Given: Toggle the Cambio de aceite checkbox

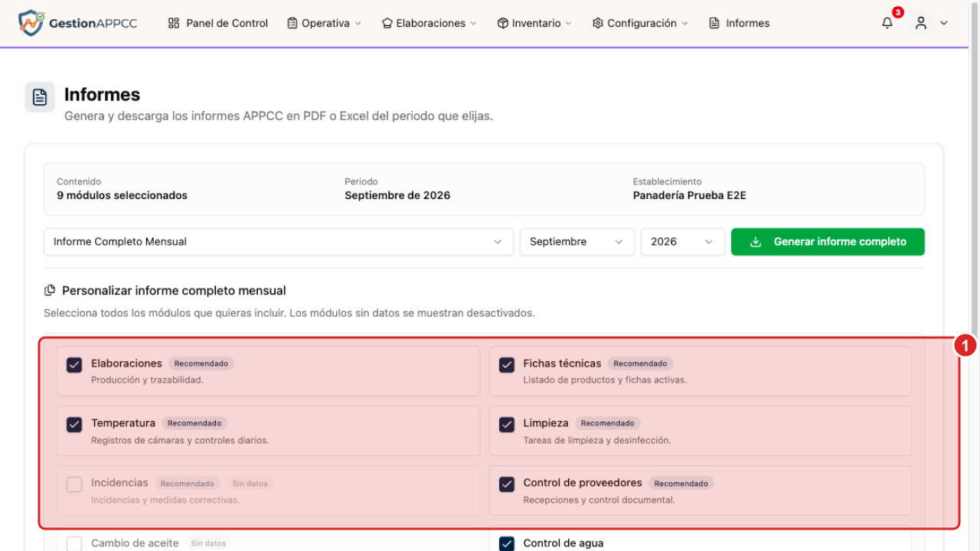Looking at the screenshot, I should 74,543.
